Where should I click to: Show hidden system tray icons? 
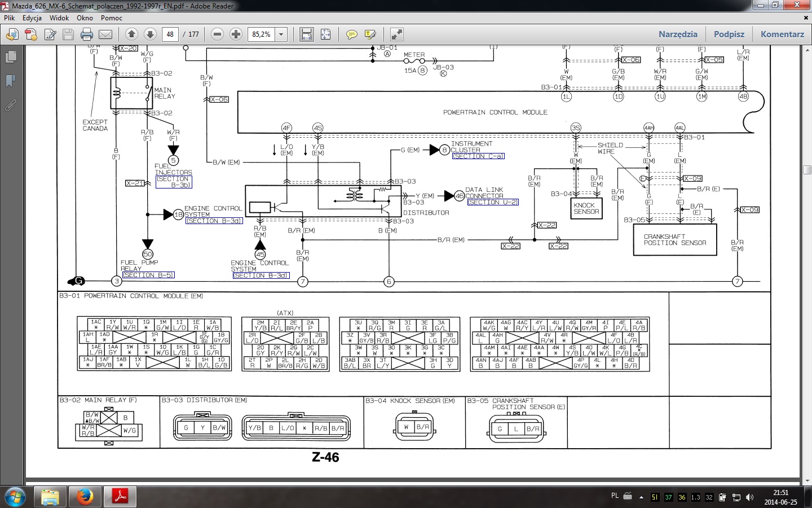[641, 497]
